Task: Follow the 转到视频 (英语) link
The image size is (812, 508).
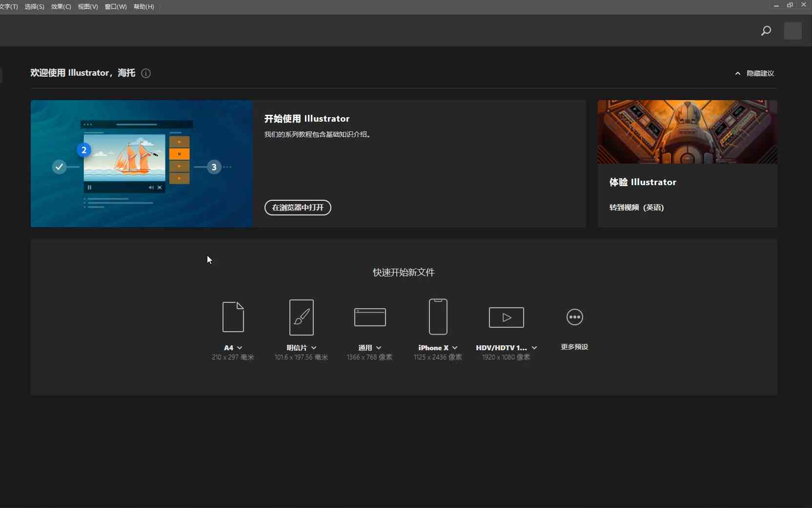Action: [x=636, y=208]
